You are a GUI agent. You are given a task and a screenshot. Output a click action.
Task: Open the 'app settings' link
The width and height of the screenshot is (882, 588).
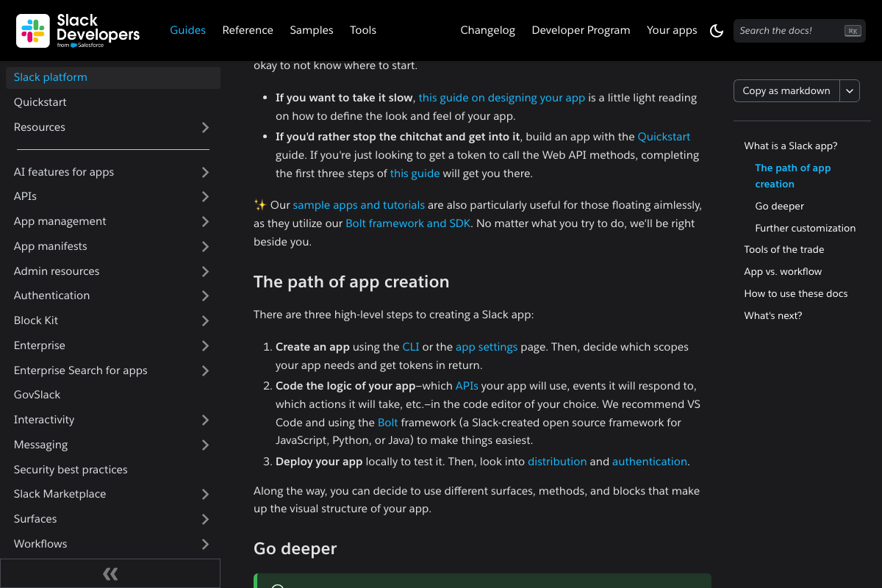click(487, 347)
